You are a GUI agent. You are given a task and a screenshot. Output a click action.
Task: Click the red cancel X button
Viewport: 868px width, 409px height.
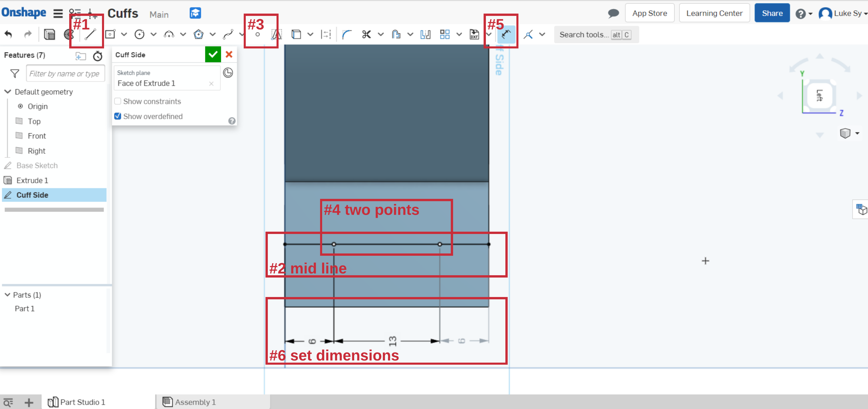229,54
